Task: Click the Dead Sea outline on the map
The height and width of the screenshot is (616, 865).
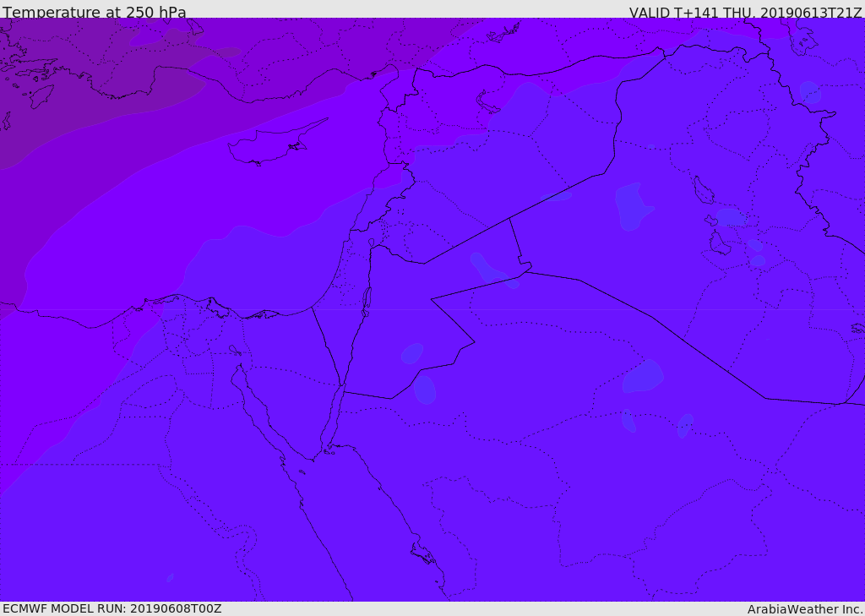Action: 366,302
